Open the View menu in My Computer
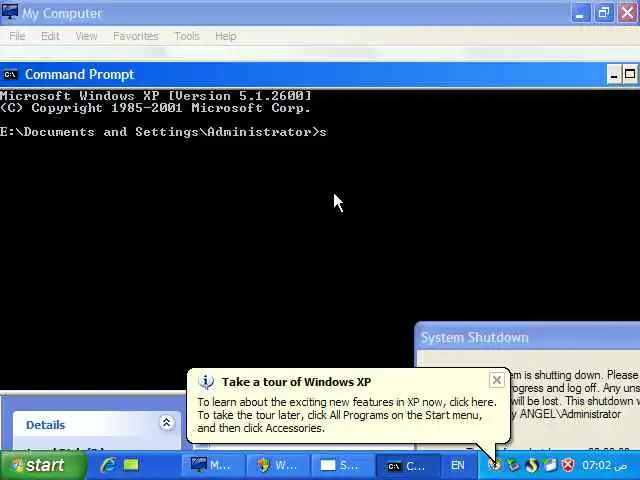 pyautogui.click(x=87, y=36)
